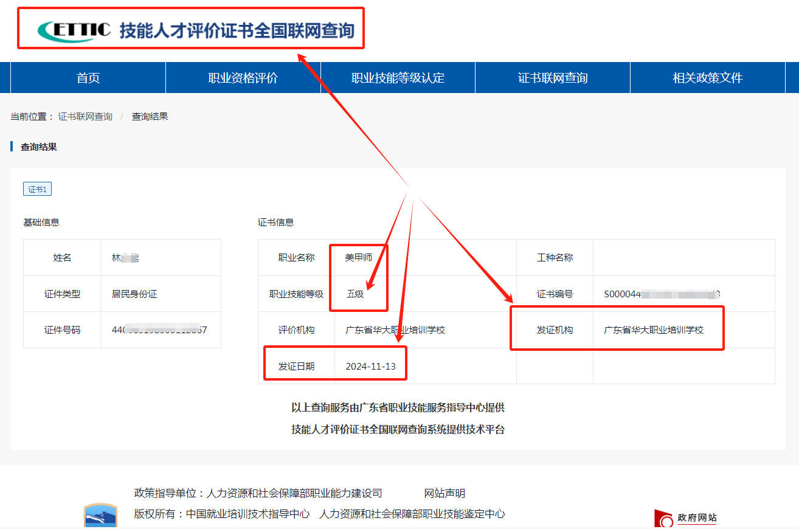Click the occupation name 美甲师

[358, 257]
